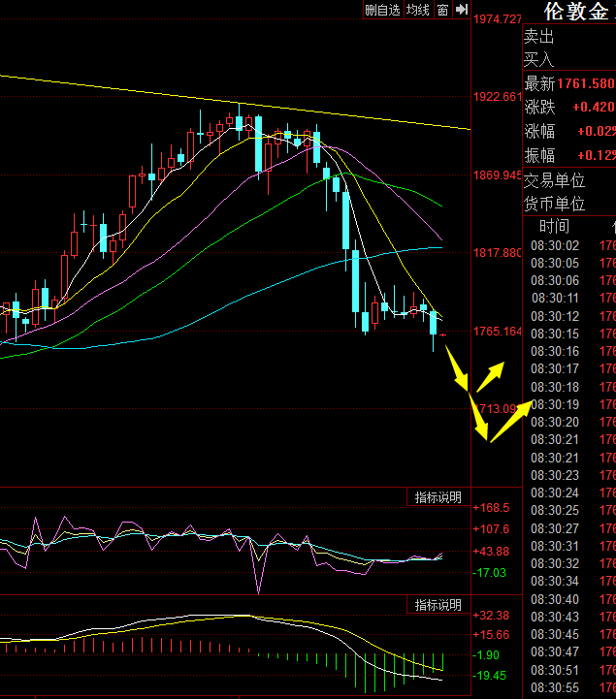Image resolution: width=616 pixels, height=699 pixels.
Task: Click the +32.38 MACD scale value
Action: coord(491,616)
